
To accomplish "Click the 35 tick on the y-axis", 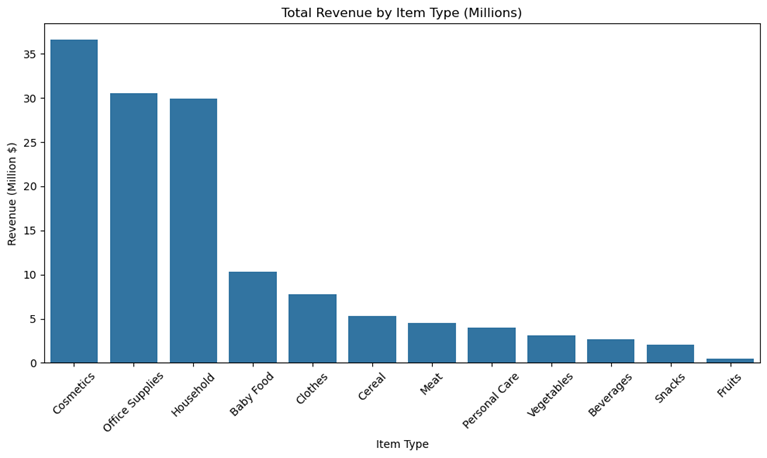I will [30, 54].
